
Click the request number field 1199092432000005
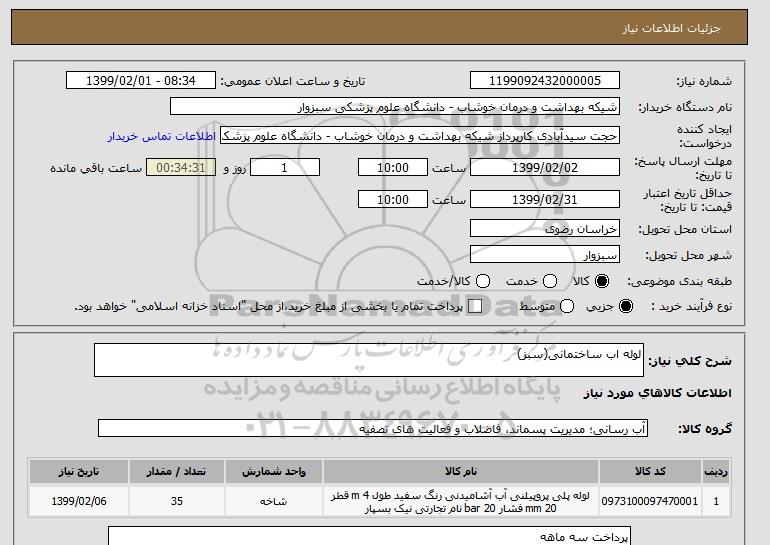[x=545, y=81]
